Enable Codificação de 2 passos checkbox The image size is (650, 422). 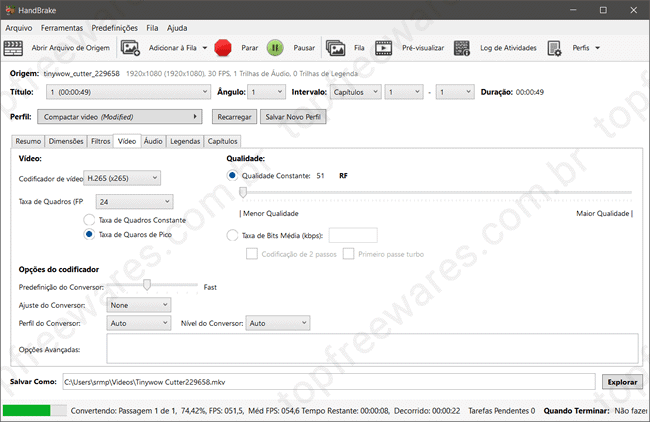pyautogui.click(x=251, y=253)
